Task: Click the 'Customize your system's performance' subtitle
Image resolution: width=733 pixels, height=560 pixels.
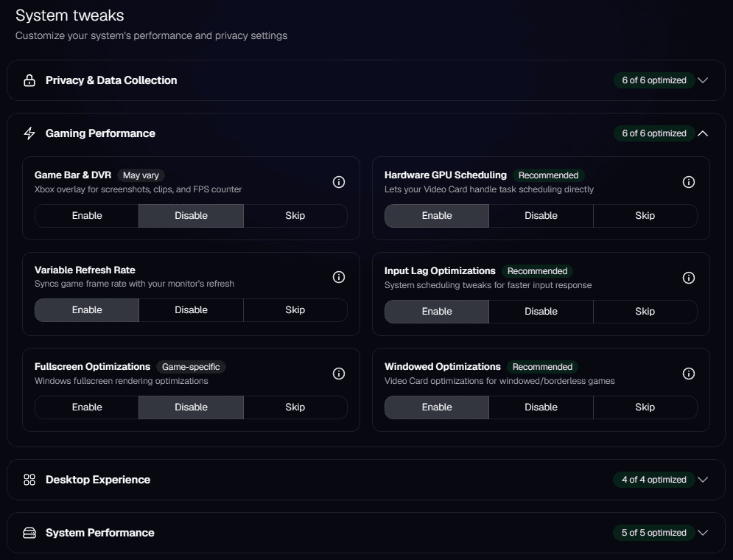Action: pos(152,35)
